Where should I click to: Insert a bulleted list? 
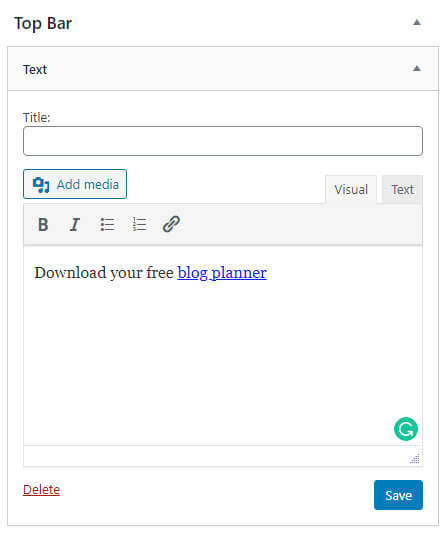click(107, 225)
